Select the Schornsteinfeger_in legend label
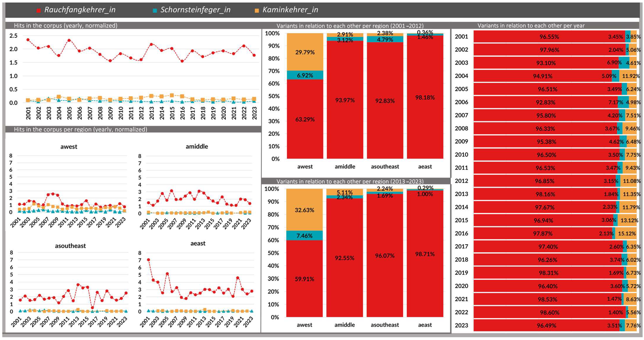This screenshot has width=644, height=340. (195, 10)
